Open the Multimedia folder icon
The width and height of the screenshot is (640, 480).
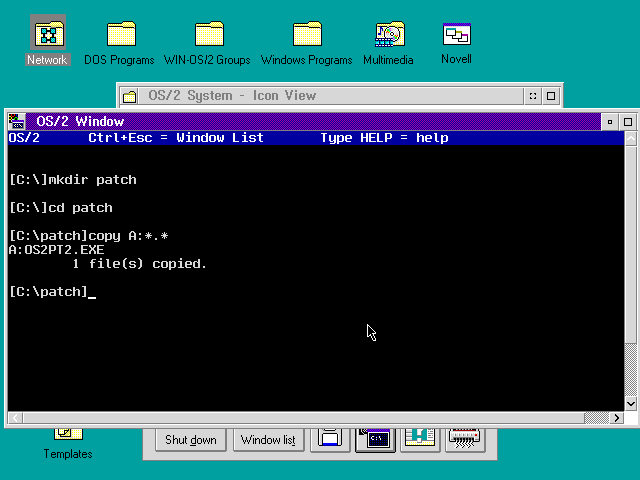point(389,43)
